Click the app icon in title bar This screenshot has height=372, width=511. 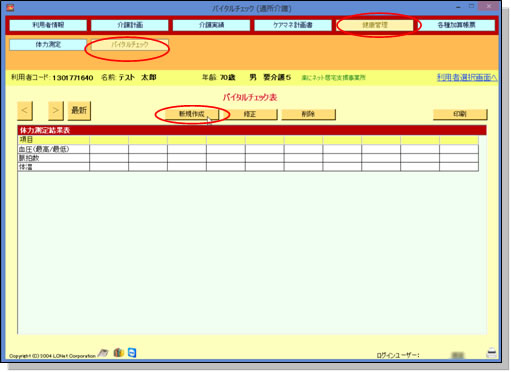[10, 7]
